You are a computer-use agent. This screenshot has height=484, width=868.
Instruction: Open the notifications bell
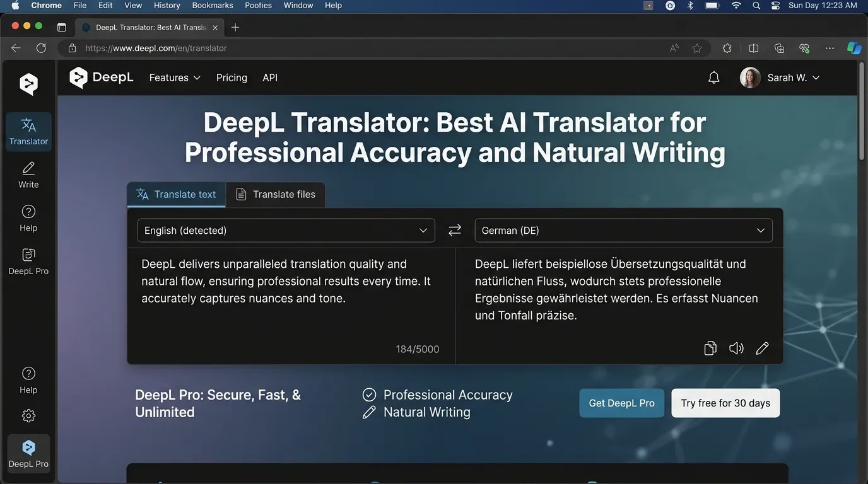tap(713, 78)
